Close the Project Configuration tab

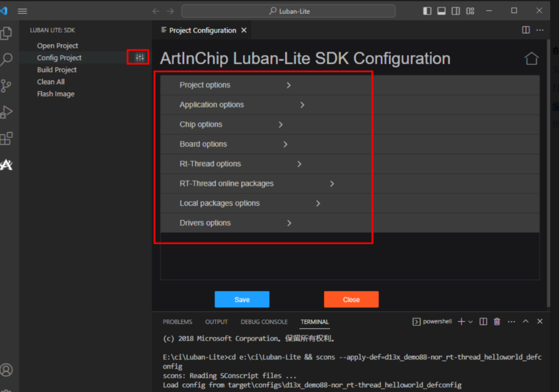coord(244,31)
